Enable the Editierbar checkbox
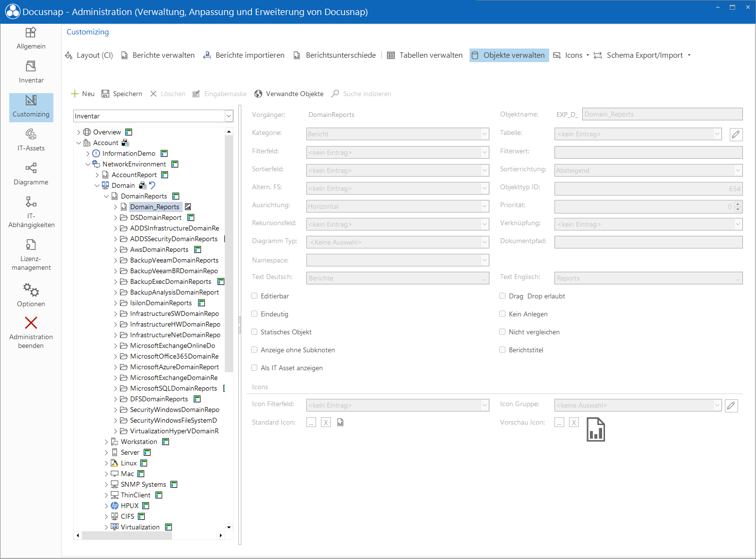 pos(254,296)
